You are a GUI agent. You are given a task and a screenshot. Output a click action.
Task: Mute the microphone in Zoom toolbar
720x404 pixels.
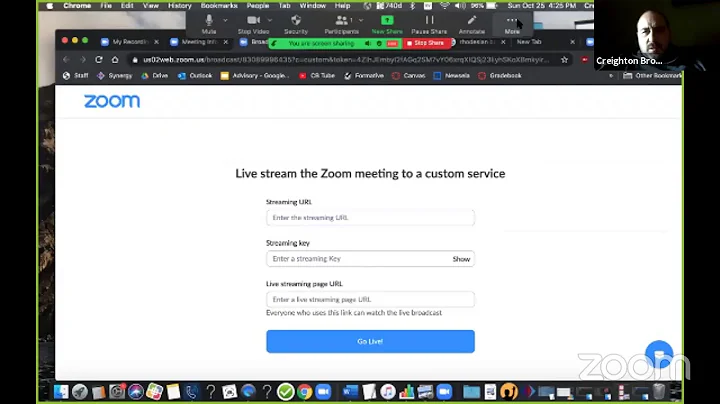pyautogui.click(x=209, y=24)
